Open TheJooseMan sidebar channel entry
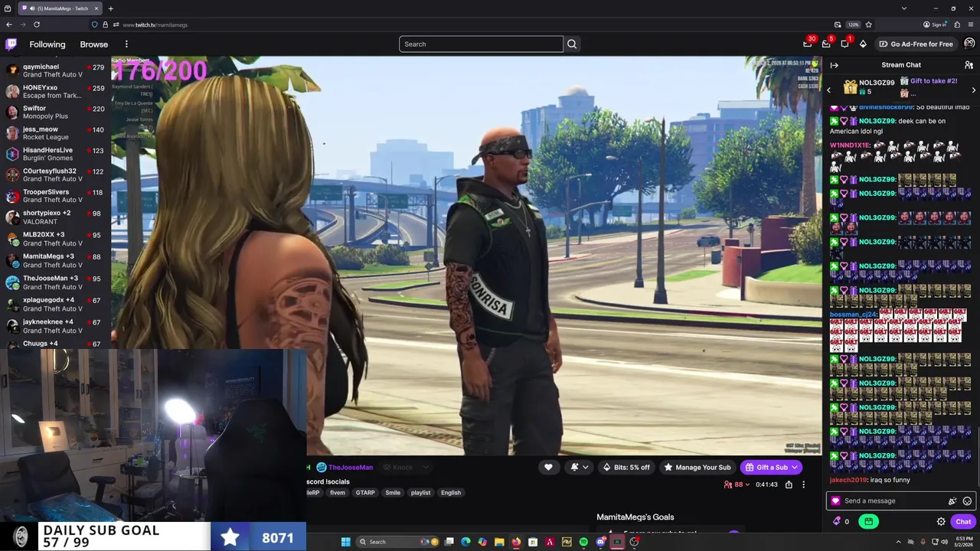The height and width of the screenshot is (551, 980). click(55, 282)
